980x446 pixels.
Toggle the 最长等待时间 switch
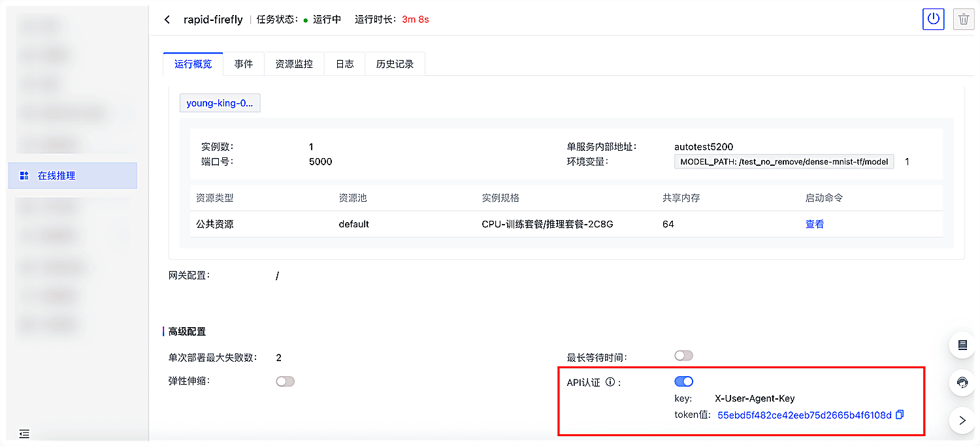pos(683,356)
